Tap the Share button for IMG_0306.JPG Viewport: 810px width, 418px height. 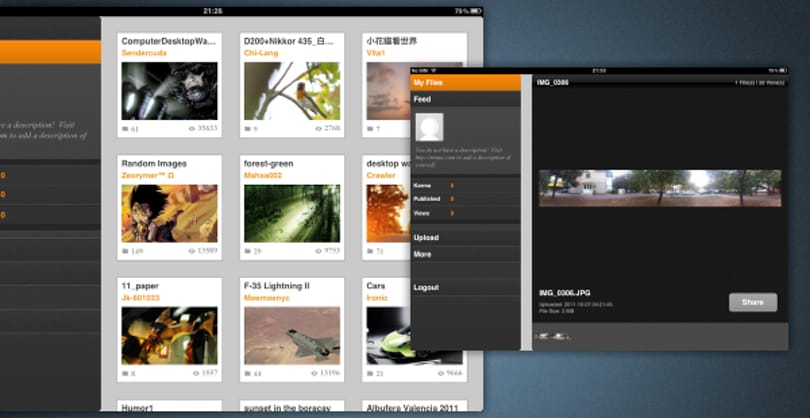point(753,302)
